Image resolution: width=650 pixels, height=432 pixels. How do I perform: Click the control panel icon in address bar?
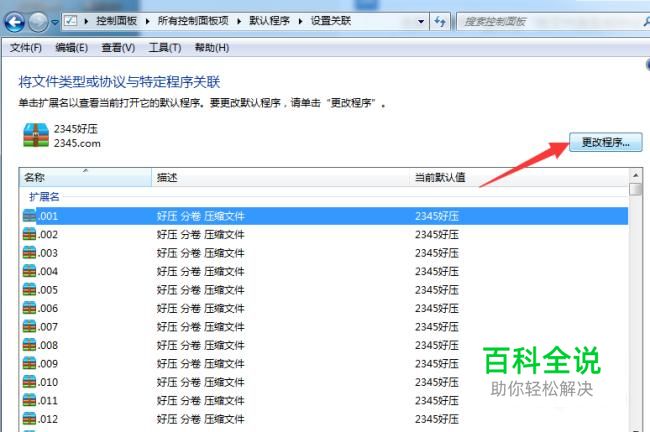(70, 21)
